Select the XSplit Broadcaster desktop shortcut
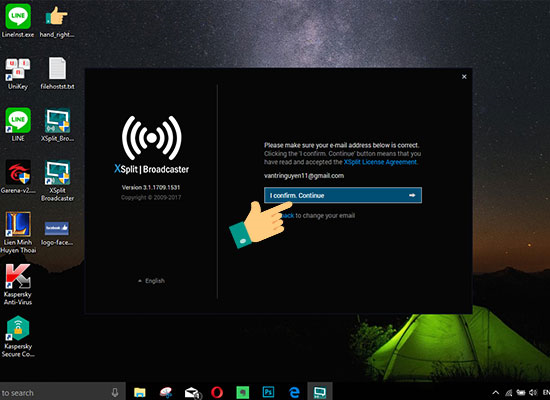This screenshot has width=550, height=400. [x=57, y=180]
